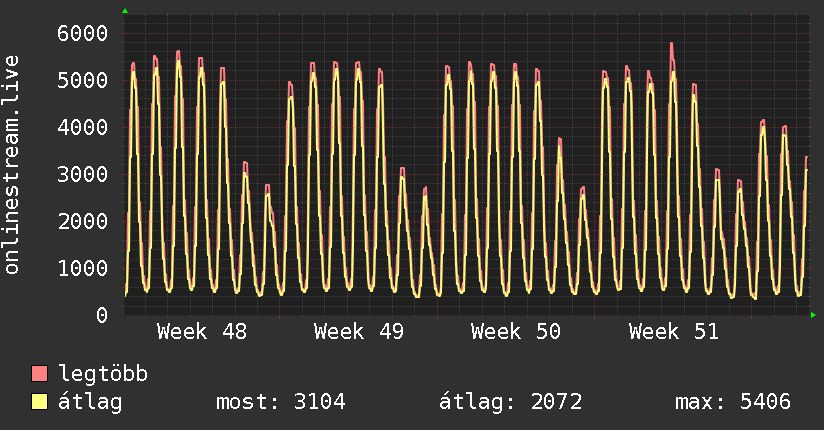
Task: Click the "legtöbb" legend text
Action: click(104, 374)
